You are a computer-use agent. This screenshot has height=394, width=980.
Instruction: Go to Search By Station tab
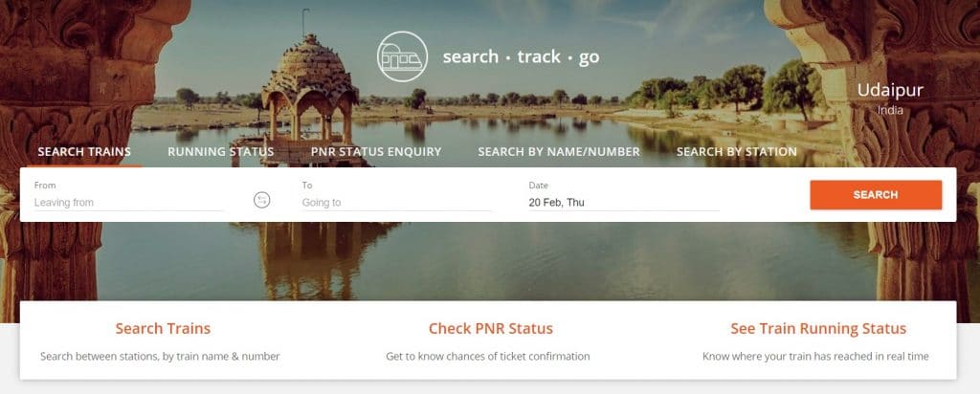(736, 152)
